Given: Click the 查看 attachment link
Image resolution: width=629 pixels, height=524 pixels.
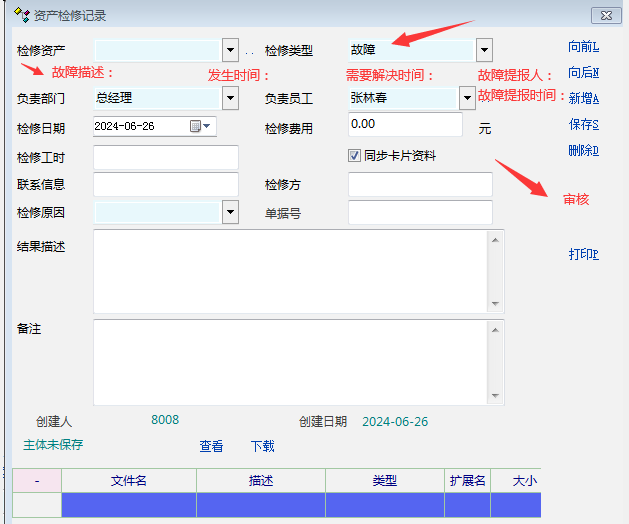Looking at the screenshot, I should tap(211, 447).
